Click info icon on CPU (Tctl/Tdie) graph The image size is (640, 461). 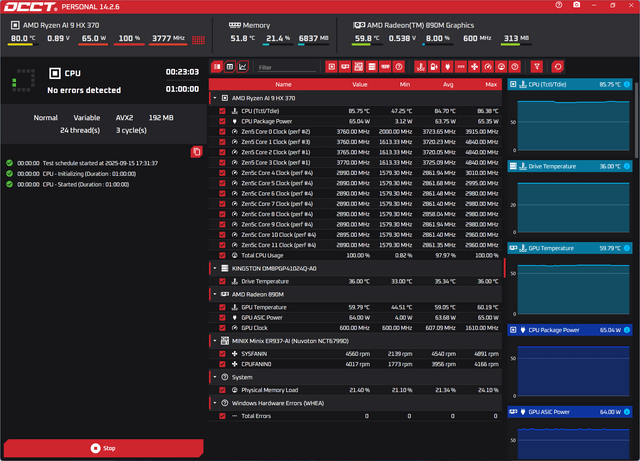[627, 85]
